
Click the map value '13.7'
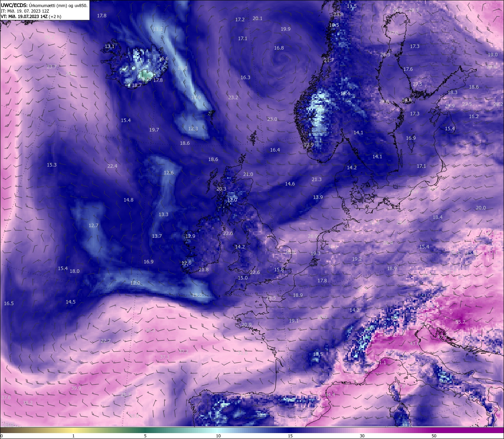[157, 236]
